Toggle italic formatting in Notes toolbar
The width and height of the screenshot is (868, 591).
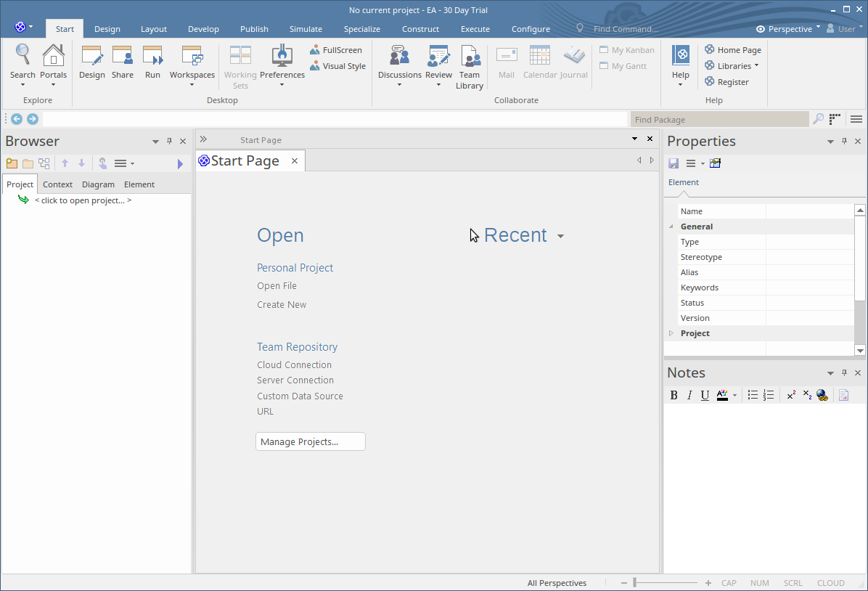click(x=689, y=395)
